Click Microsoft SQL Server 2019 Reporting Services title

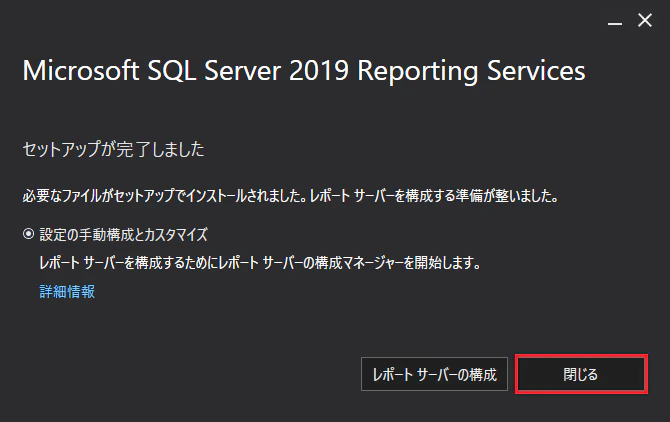(x=304, y=70)
